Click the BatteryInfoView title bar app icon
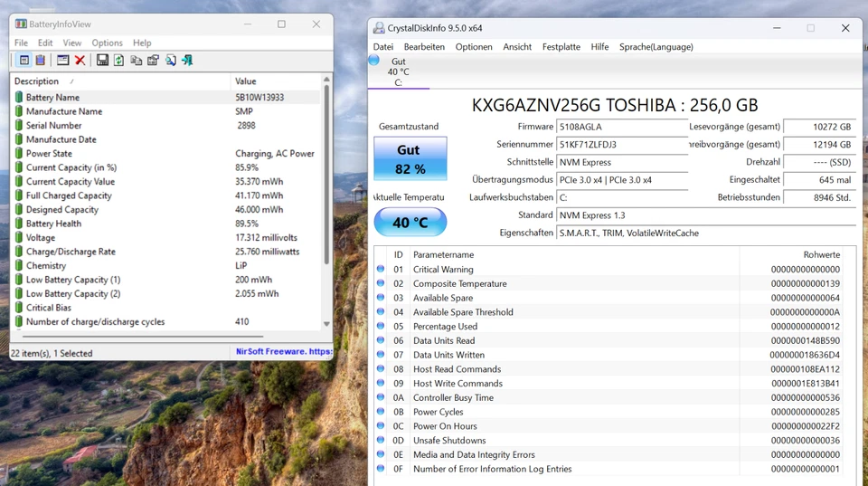This screenshot has width=868, height=486. click(21, 24)
